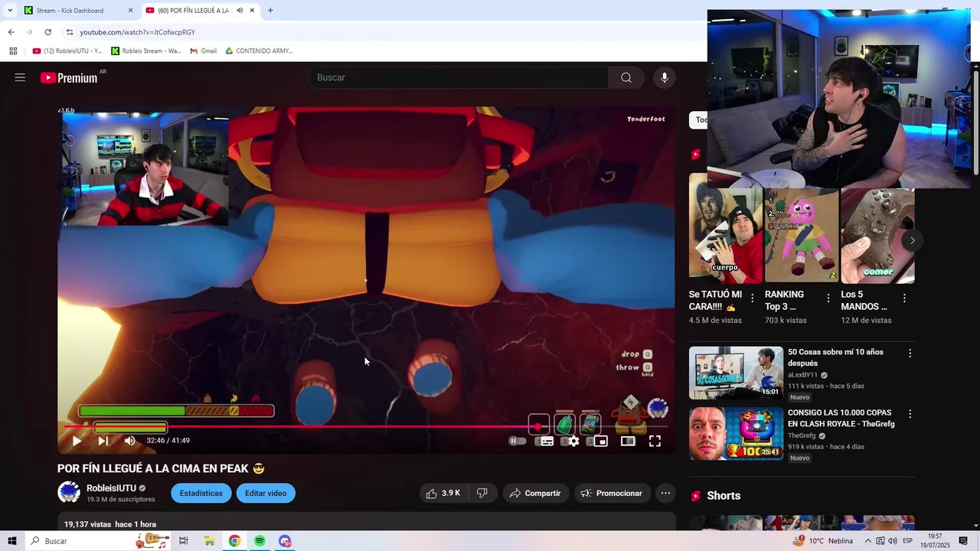Screen dimensions: 980x551
Task: Open RobleisIUTU YouTube bookmark
Action: [x=67, y=51]
